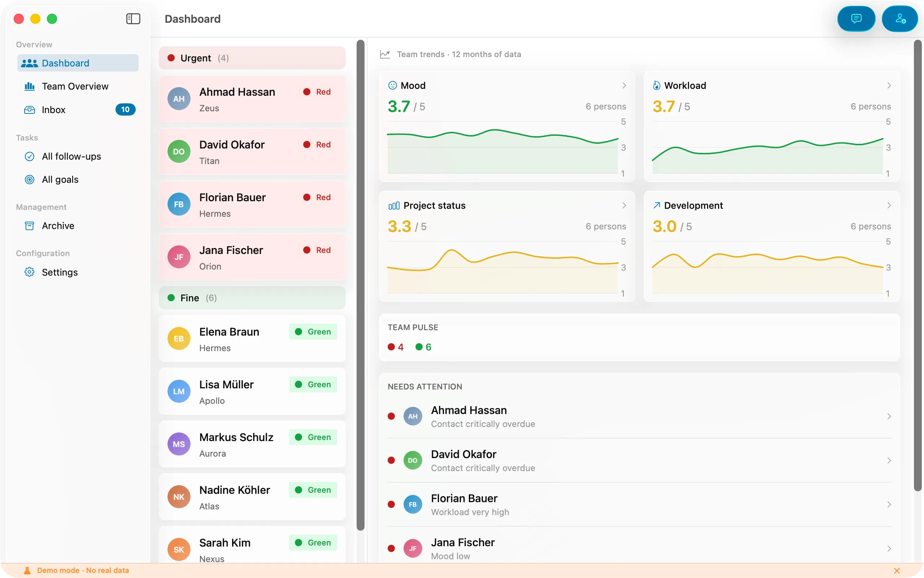Click the Archive box icon
The height and width of the screenshot is (578, 924).
click(x=29, y=226)
